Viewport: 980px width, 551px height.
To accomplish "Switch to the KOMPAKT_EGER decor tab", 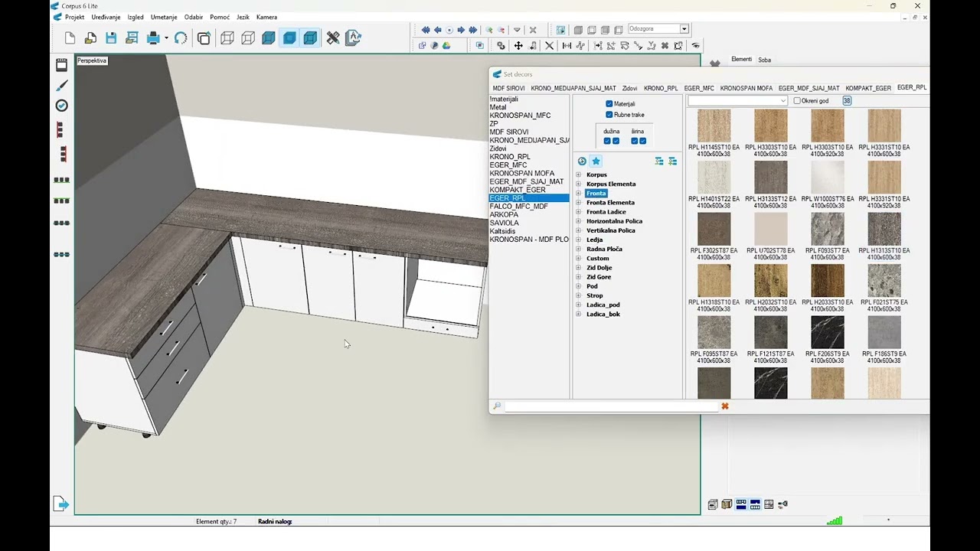I will [868, 89].
